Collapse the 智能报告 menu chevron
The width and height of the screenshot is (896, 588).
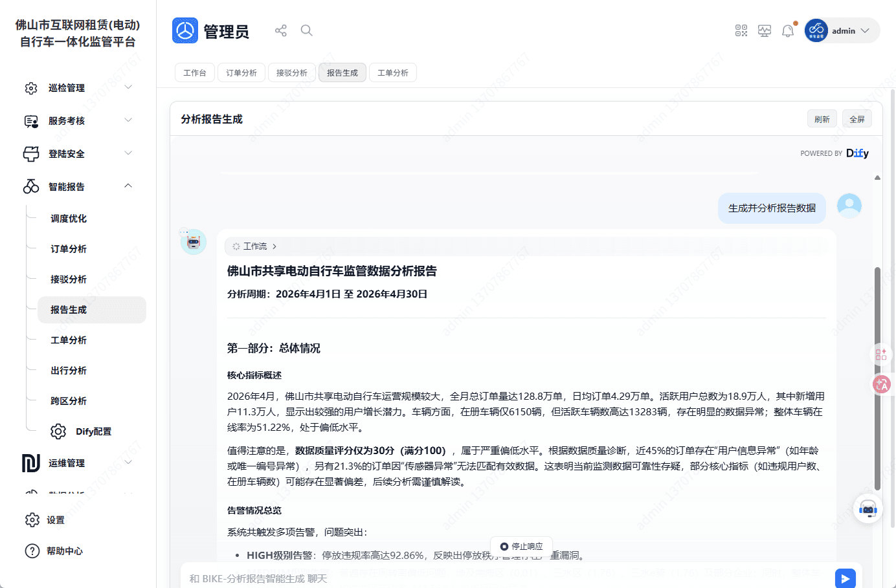tap(128, 186)
